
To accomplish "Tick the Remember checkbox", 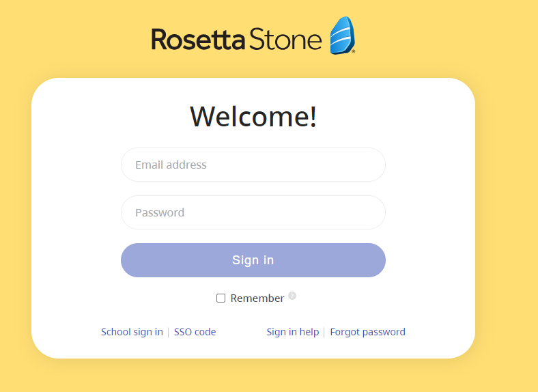I will click(x=221, y=298).
